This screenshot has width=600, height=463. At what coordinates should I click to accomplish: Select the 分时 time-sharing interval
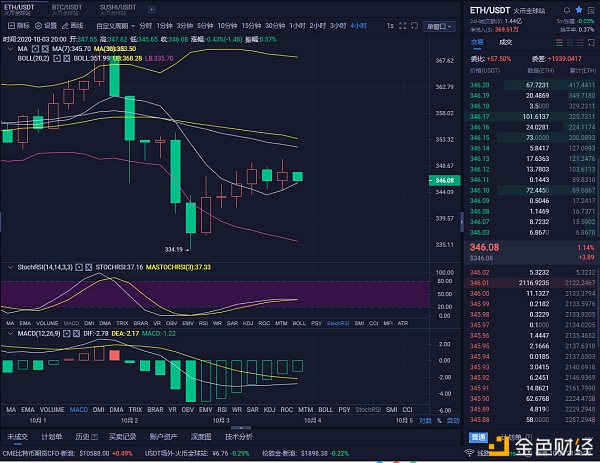(x=146, y=26)
